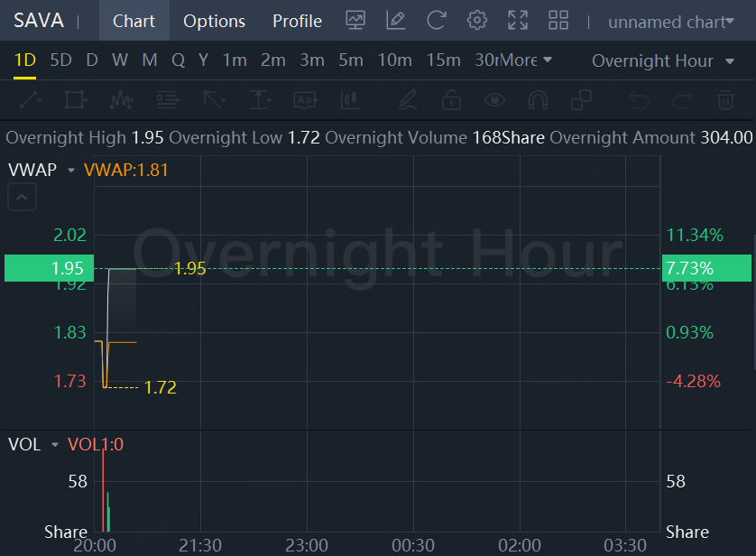Click the edit drawing pencil icon in top bar

(395, 21)
